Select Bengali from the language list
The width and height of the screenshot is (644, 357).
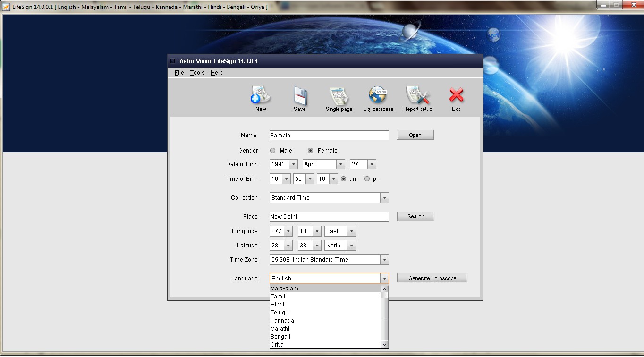[325, 337]
